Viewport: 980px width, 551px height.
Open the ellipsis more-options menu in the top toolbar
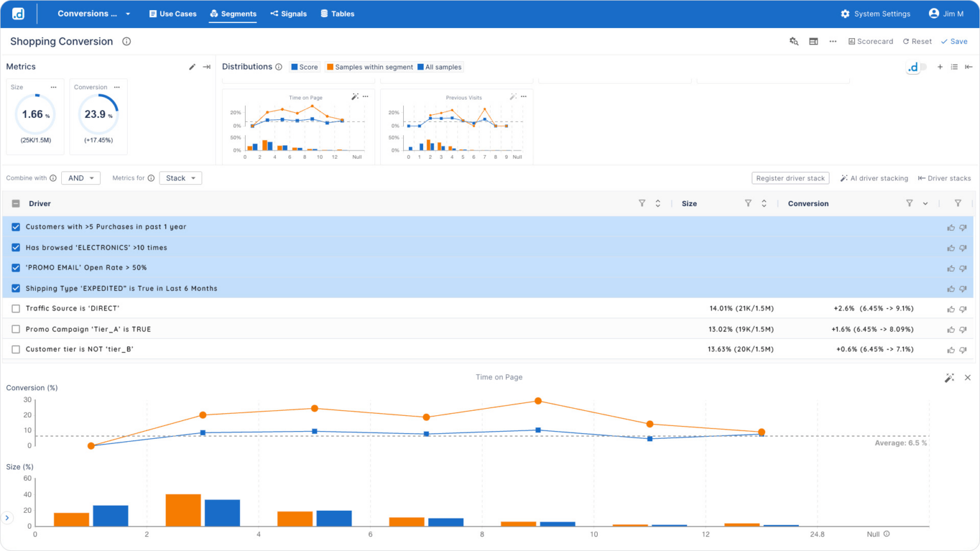tap(833, 41)
